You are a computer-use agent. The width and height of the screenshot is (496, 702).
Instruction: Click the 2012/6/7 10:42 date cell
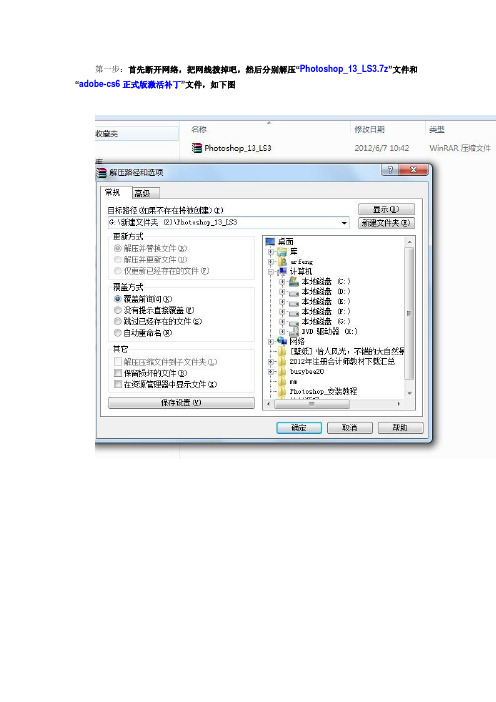click(381, 148)
